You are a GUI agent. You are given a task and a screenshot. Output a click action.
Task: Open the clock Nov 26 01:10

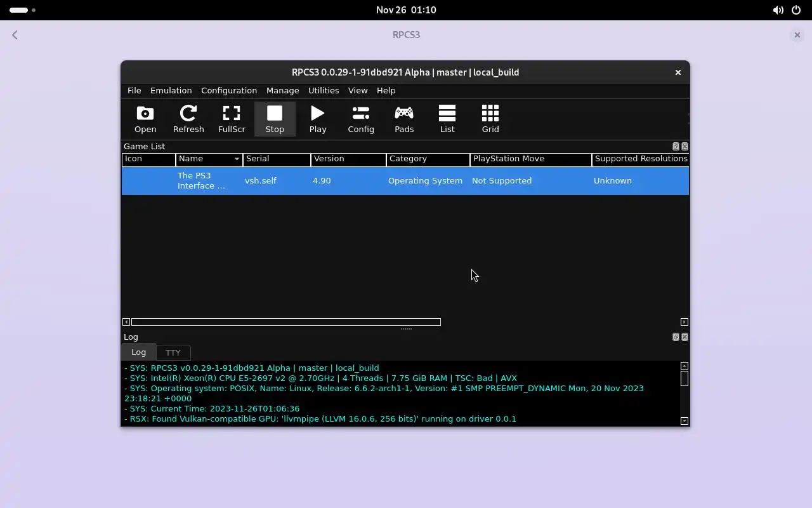point(406,10)
